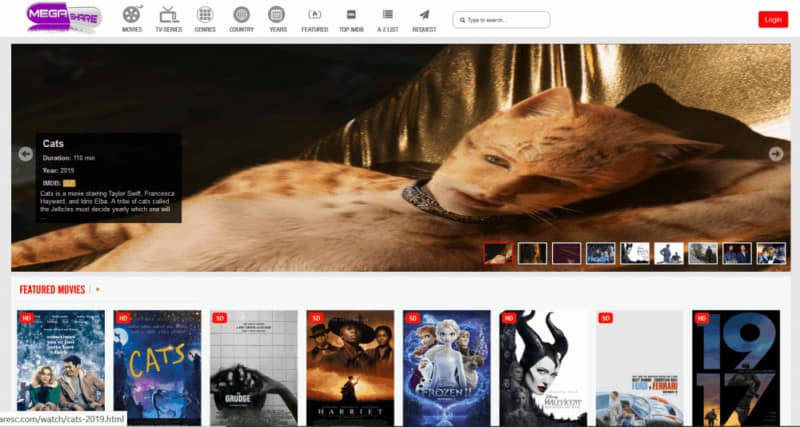Click the HD badge on Last Christmas poster

27,318
